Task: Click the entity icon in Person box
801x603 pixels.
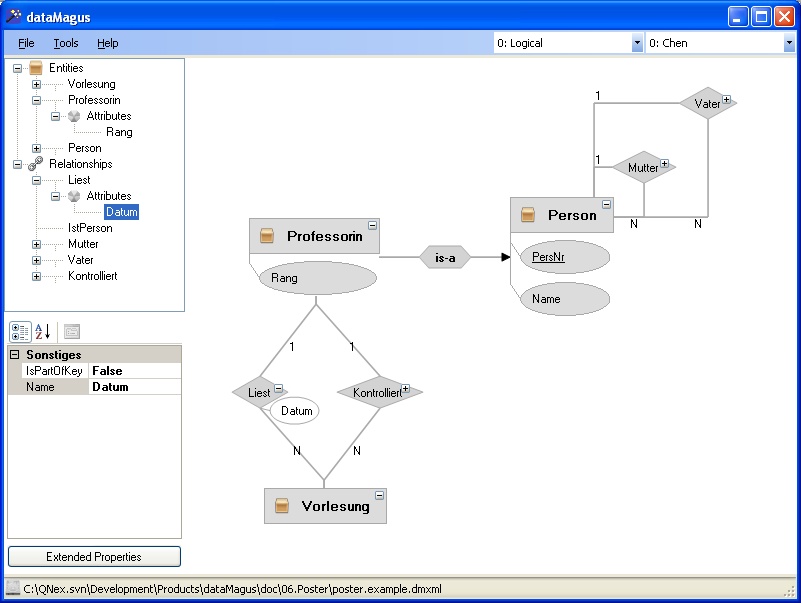Action: pos(528,215)
